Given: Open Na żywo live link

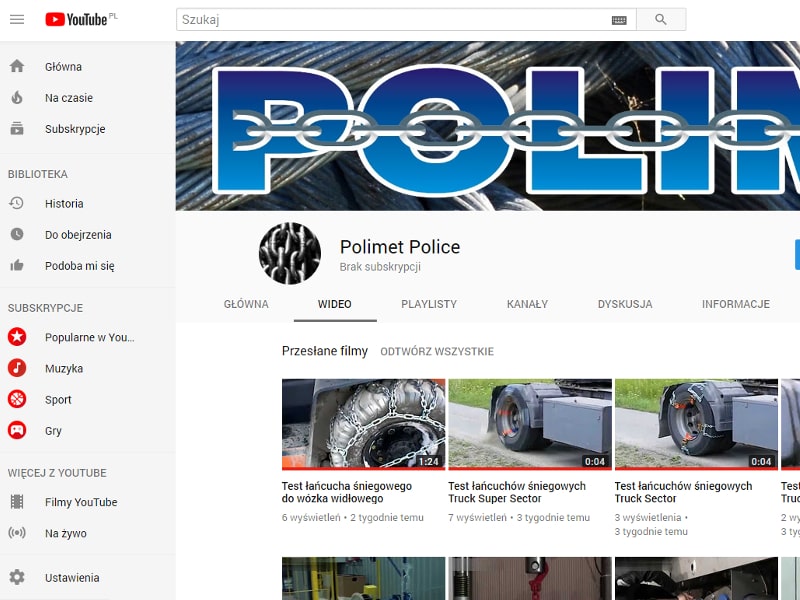Looking at the screenshot, I should (66, 533).
